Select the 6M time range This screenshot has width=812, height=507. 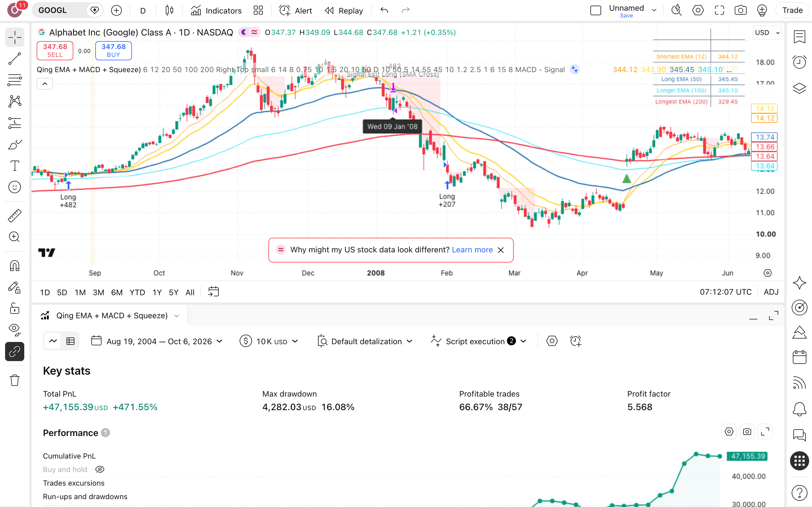click(116, 292)
